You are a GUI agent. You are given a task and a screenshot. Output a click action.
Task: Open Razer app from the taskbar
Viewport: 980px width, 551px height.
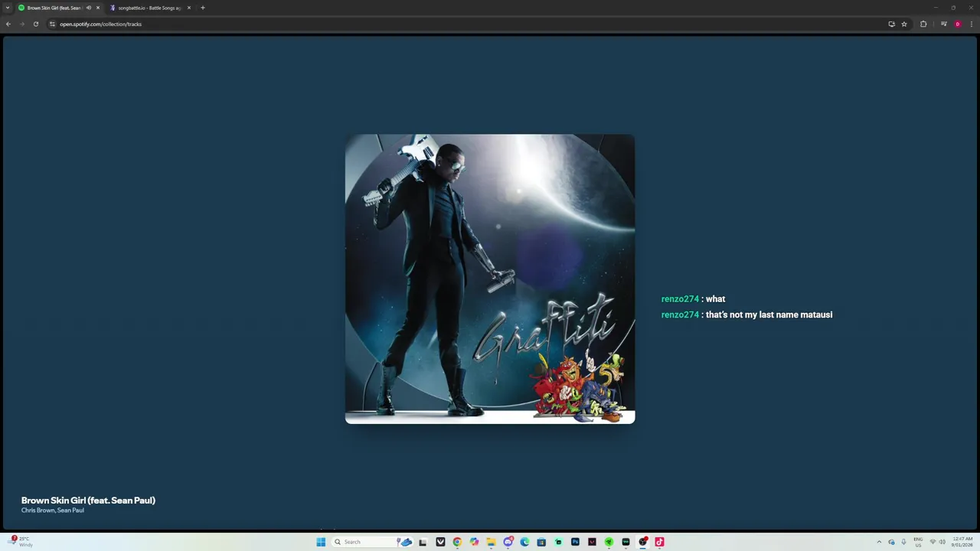coord(609,542)
